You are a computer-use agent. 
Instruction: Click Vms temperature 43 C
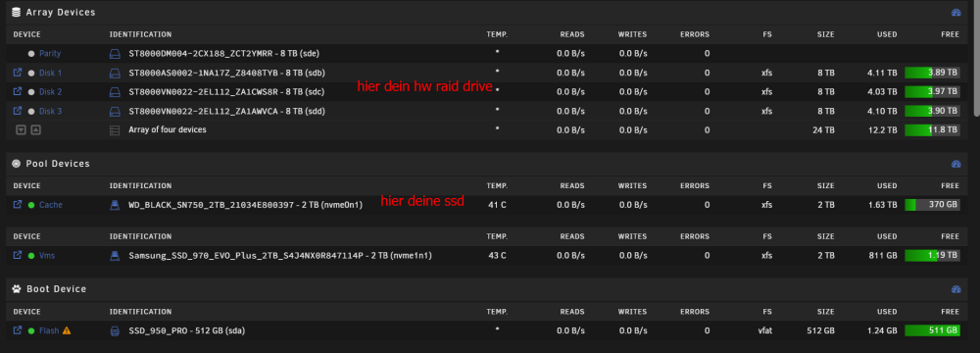point(497,255)
